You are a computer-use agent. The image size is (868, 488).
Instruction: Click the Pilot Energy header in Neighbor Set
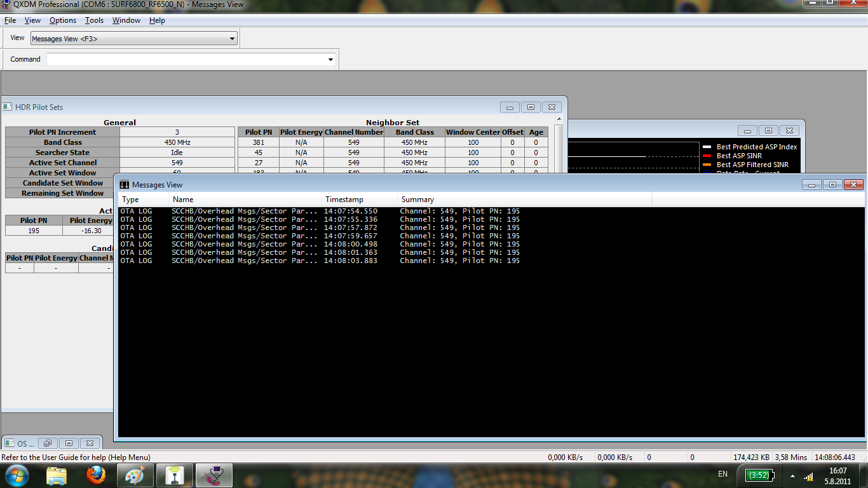301,132
